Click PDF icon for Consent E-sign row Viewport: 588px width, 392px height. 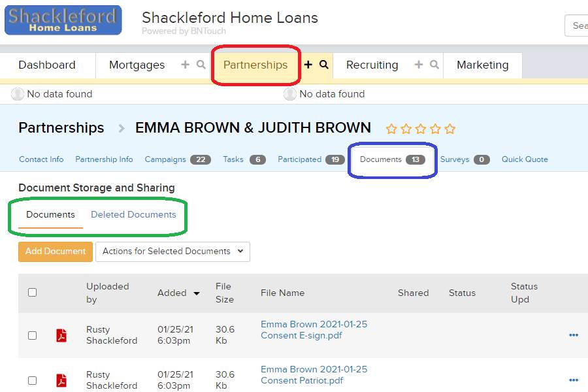pos(61,335)
